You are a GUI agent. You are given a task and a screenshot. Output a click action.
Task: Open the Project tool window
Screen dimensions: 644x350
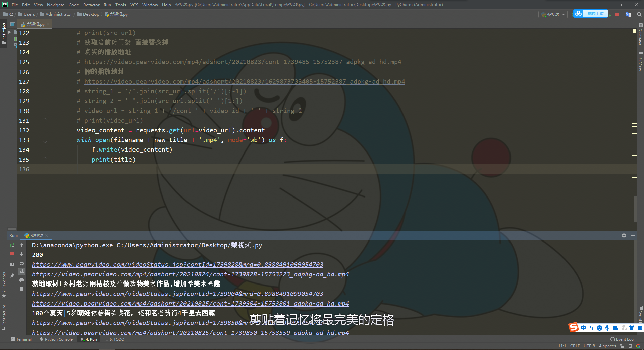pyautogui.click(x=4, y=33)
